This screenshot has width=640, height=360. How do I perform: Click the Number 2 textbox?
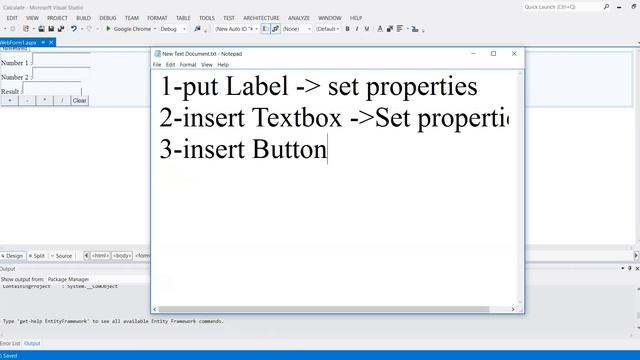click(x=62, y=74)
